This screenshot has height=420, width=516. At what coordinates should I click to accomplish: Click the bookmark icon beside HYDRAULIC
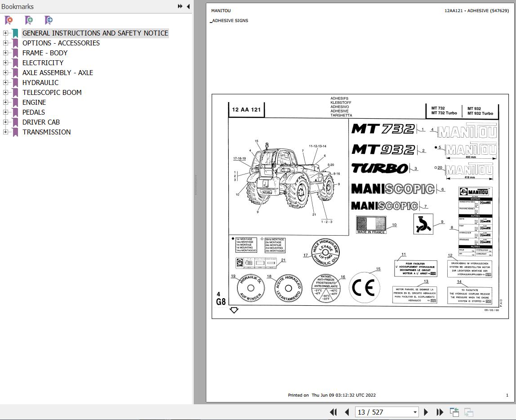click(15, 83)
